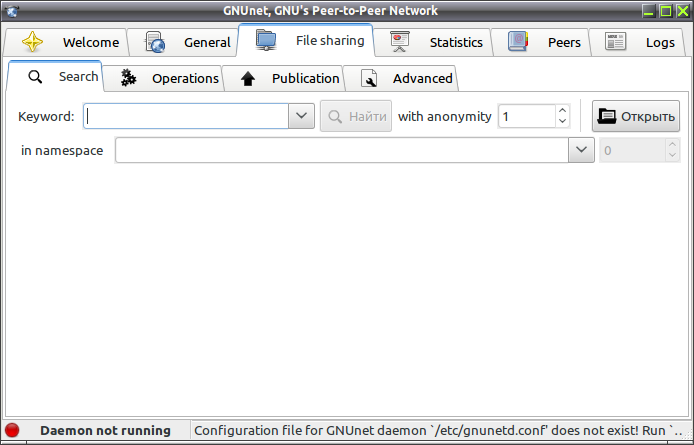Close the GNUnet window
The height and width of the screenshot is (445, 694).
coord(683,11)
